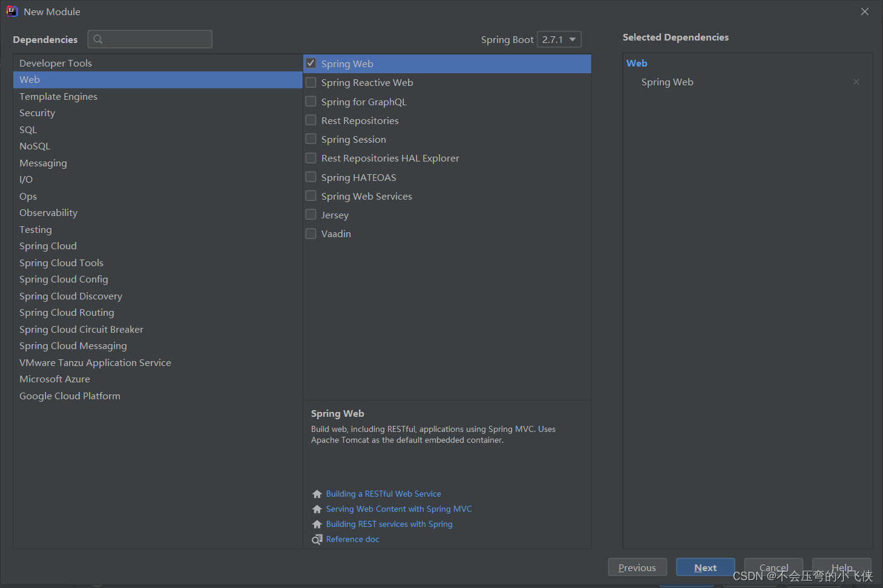
Task: Open the Observability category
Action: pyautogui.click(x=157, y=213)
